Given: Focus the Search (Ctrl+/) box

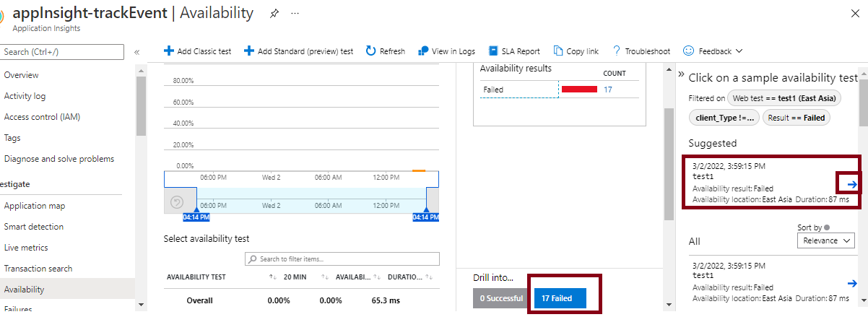Looking at the screenshot, I should [x=62, y=52].
